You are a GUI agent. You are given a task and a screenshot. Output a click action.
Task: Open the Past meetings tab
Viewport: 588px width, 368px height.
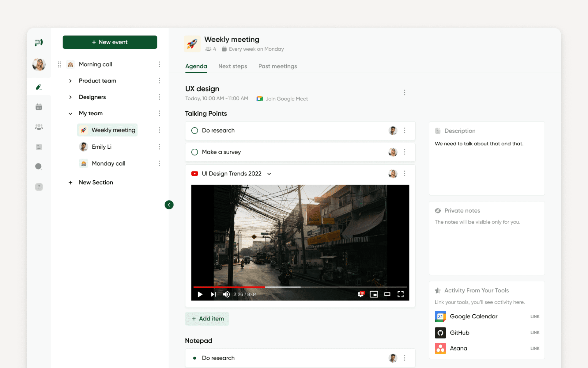click(277, 66)
